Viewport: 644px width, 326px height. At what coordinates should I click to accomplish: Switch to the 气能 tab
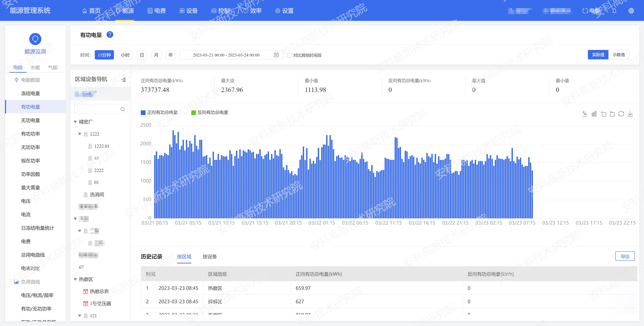click(53, 67)
